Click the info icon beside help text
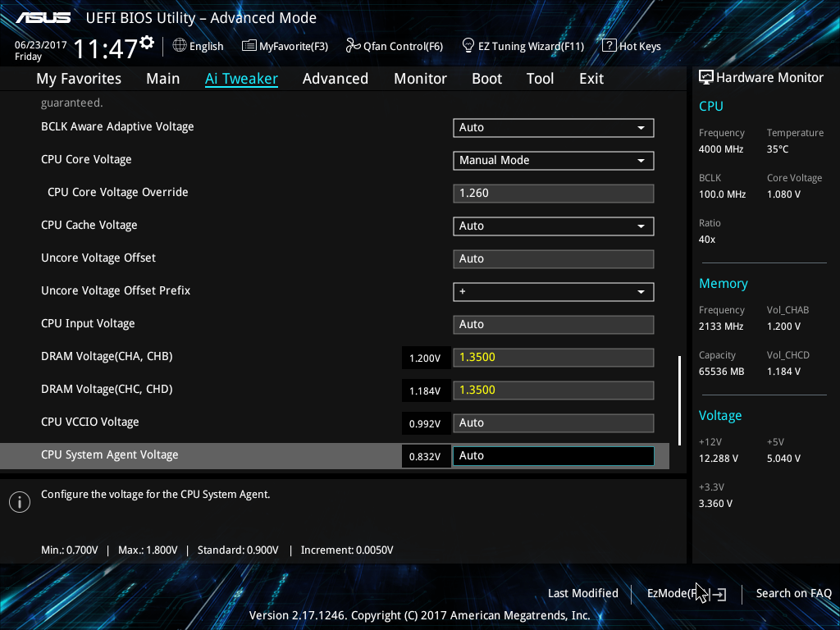Screen dimensions: 840x630 point(20,502)
